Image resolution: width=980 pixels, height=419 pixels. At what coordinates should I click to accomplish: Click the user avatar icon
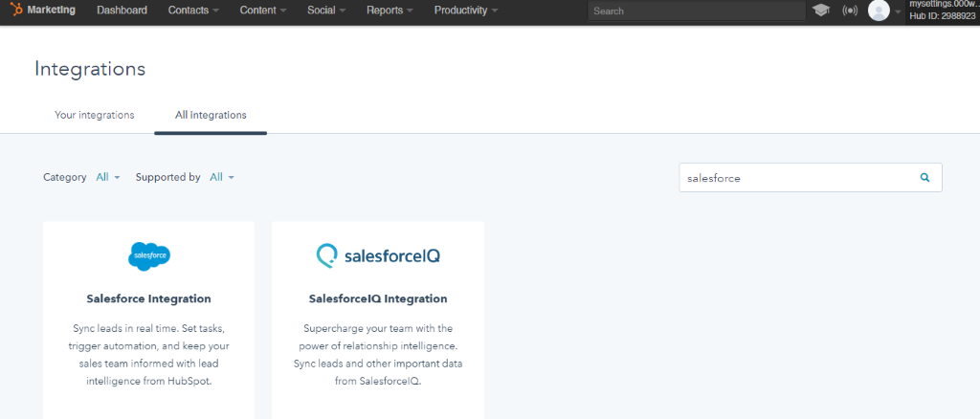(879, 11)
